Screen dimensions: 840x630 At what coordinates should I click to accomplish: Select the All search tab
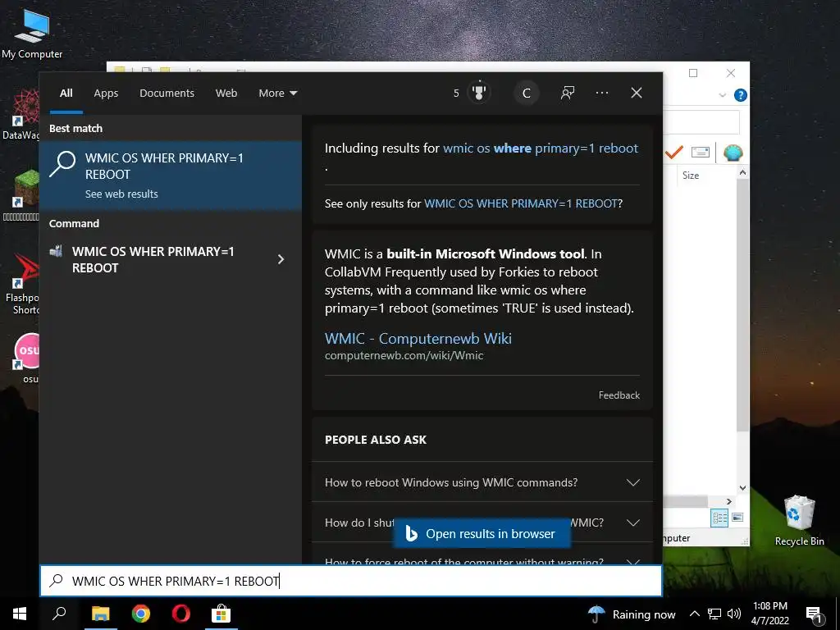tap(66, 94)
